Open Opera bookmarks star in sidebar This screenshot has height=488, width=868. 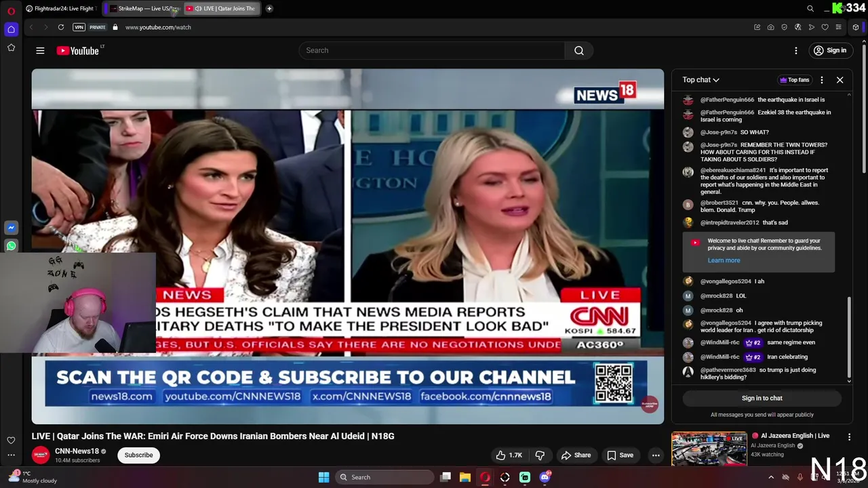pyautogui.click(x=11, y=47)
